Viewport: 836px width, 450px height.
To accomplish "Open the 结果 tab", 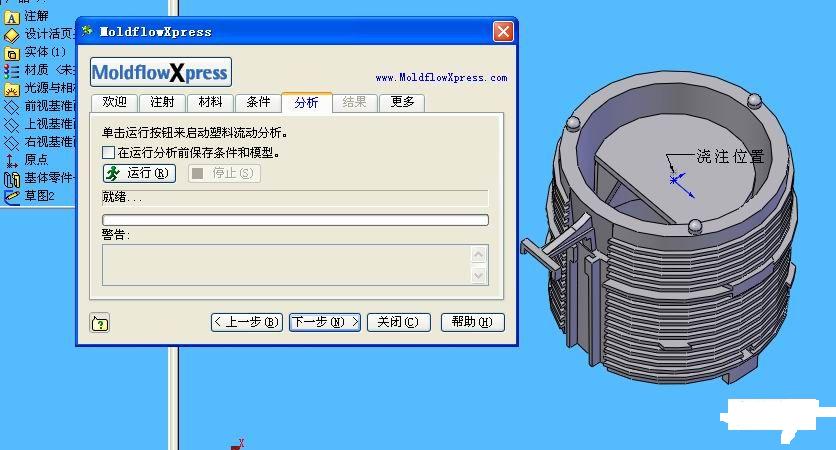I will [355, 102].
